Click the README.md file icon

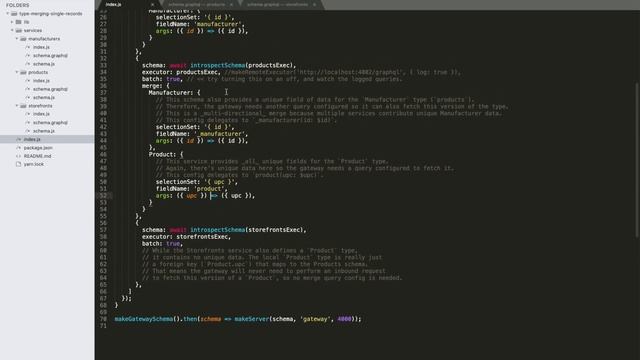pyautogui.click(x=18, y=156)
